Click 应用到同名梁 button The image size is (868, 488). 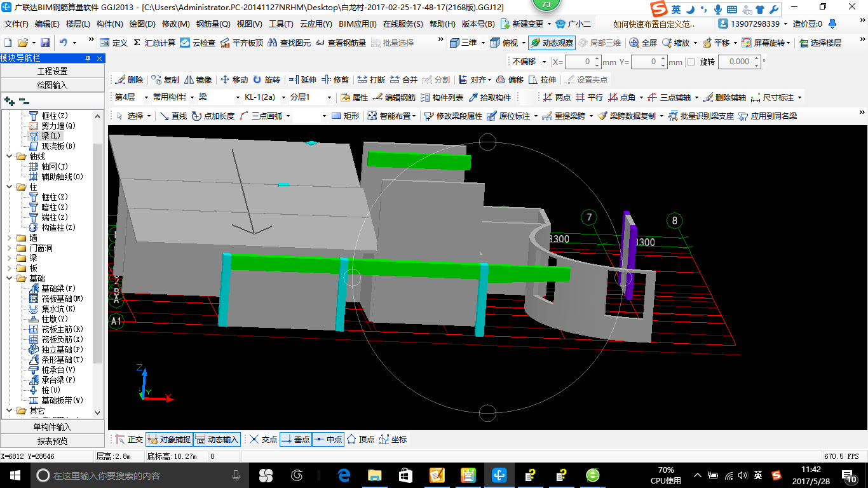767,116
